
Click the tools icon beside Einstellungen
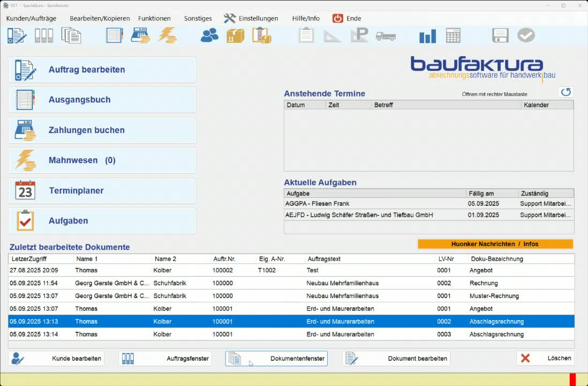(230, 18)
